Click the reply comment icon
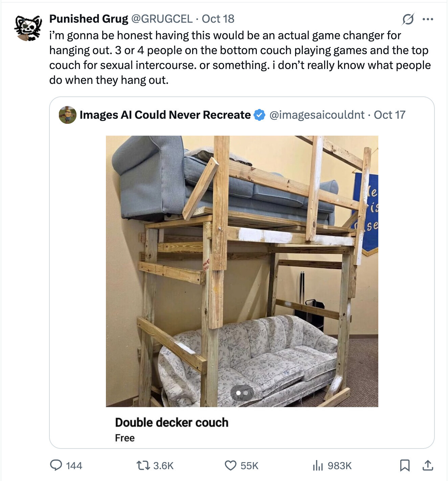448x481 pixels. pos(56,465)
